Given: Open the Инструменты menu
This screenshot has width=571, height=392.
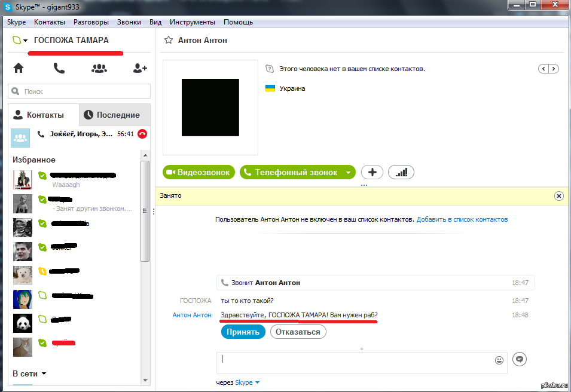Looking at the screenshot, I should [x=192, y=22].
